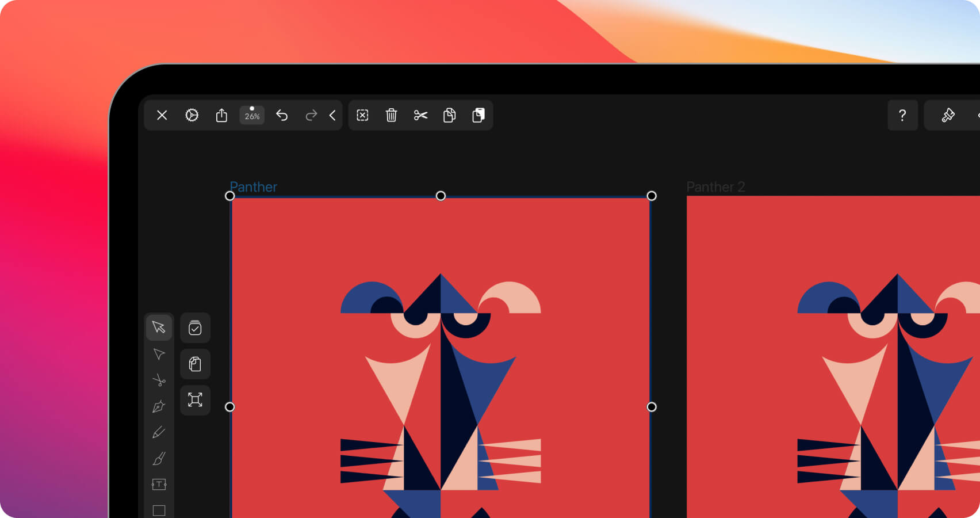Undo the last action

point(282,115)
